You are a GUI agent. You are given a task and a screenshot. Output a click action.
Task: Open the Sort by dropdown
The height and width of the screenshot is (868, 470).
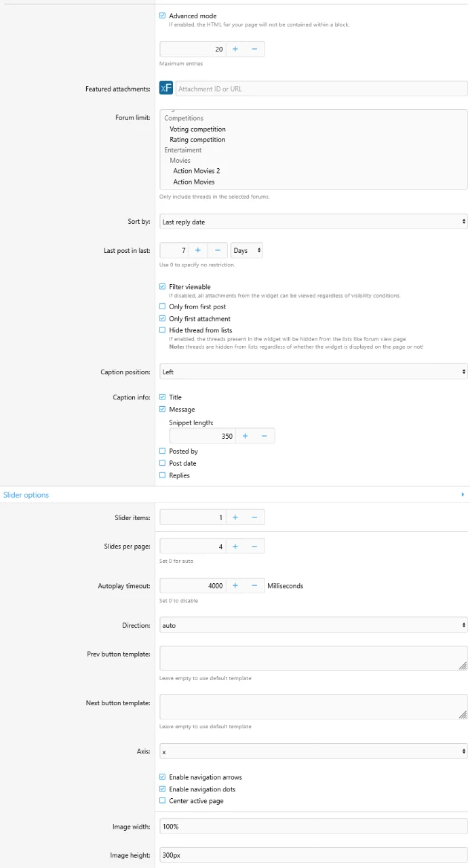(313, 222)
